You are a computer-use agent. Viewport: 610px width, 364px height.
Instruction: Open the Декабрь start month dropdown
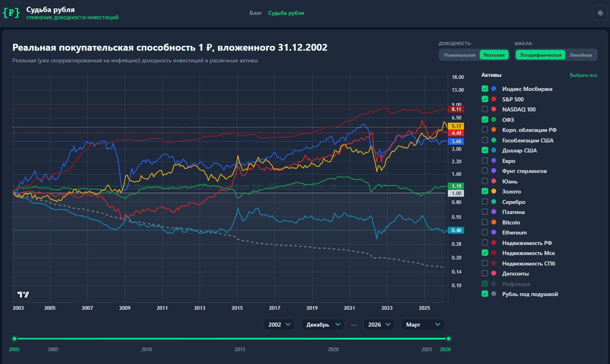tap(323, 325)
